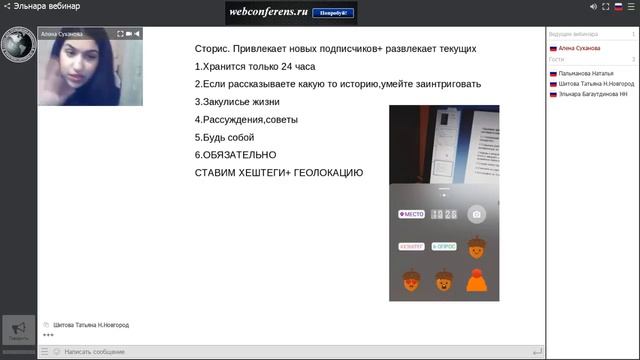This screenshot has height=360, width=640.
Task: Select presenter Алена Суханова in the participants list
Action: [579, 48]
